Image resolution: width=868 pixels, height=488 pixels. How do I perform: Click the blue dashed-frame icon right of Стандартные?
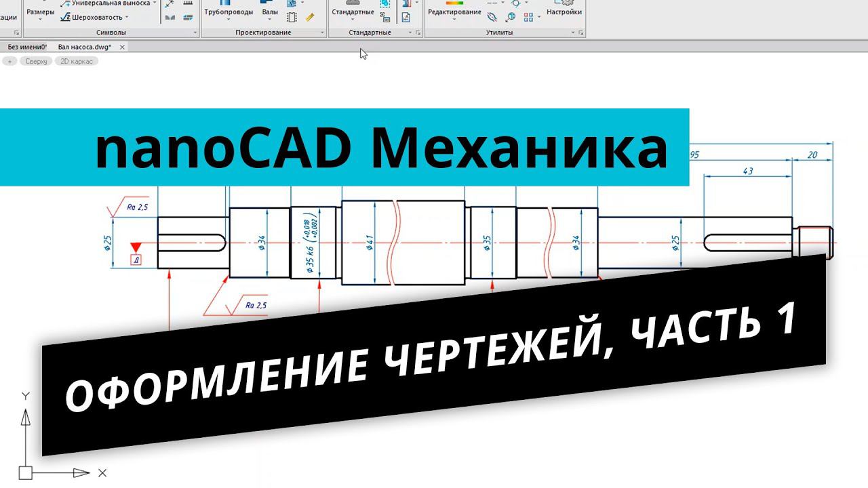(x=385, y=3)
